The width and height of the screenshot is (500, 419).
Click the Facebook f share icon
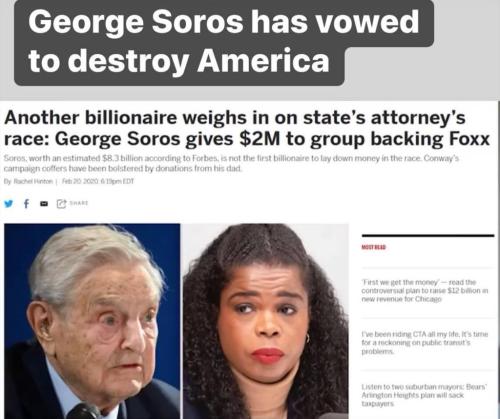pyautogui.click(x=26, y=203)
